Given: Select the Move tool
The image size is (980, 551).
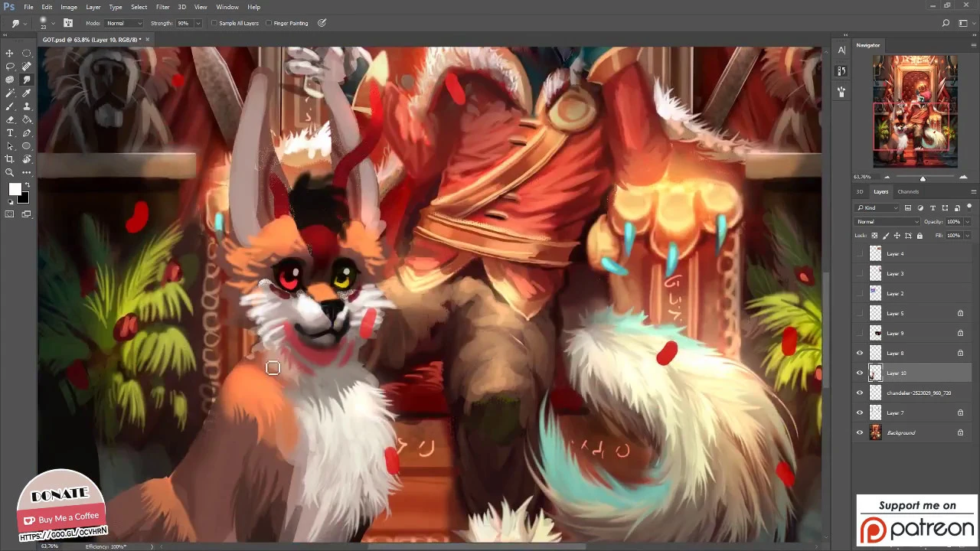Looking at the screenshot, I should click(x=10, y=53).
